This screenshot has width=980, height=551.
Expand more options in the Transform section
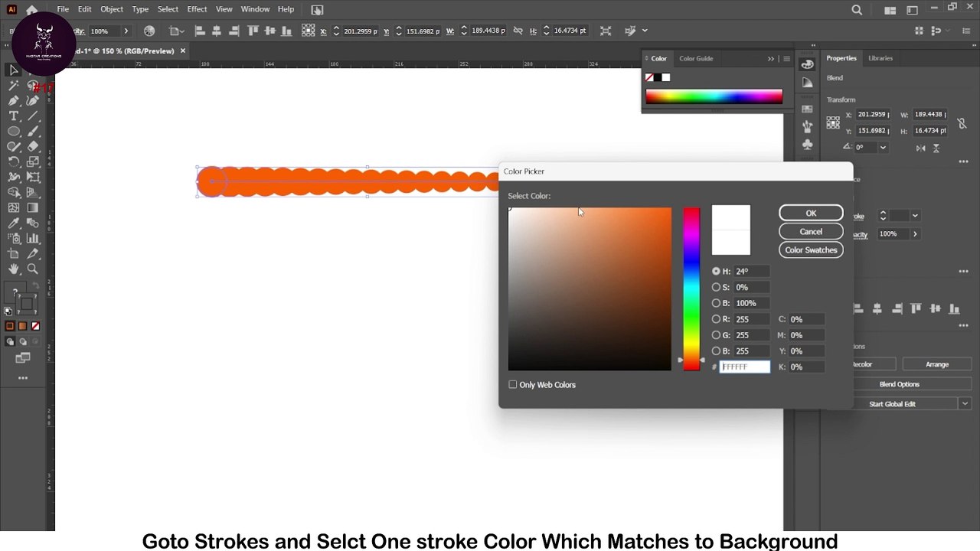pyautogui.click(x=964, y=161)
